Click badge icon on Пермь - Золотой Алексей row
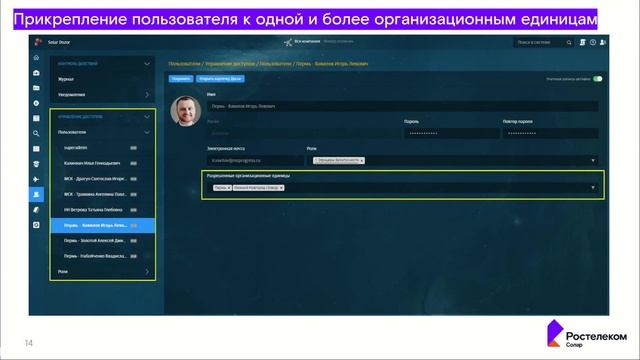The image size is (640, 360). click(133, 241)
